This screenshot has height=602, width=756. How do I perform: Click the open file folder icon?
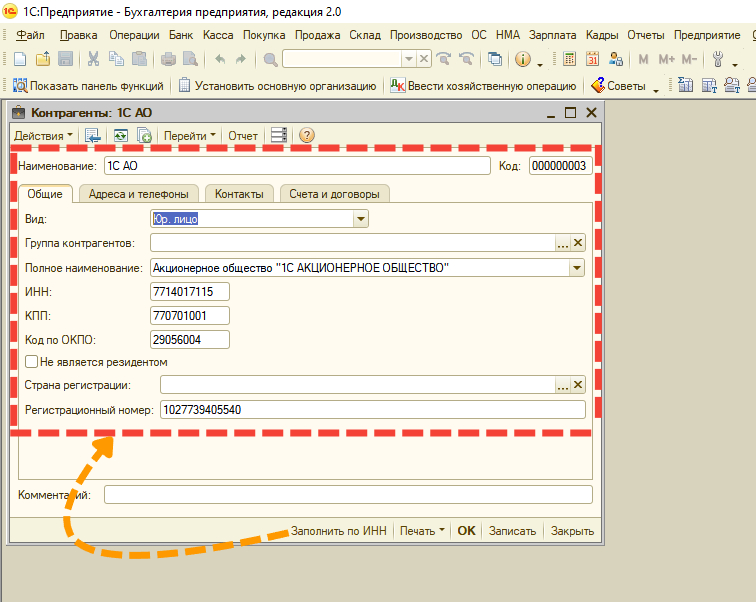pos(43,59)
